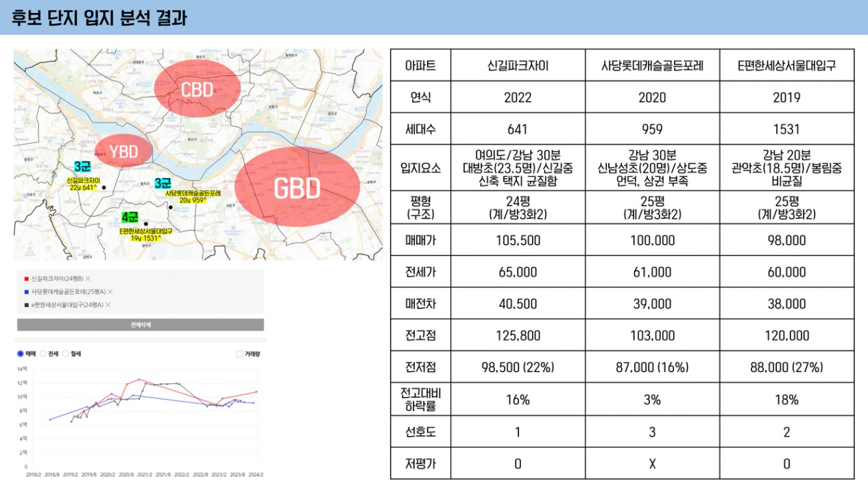
Task: Click the 2019 cell in 연식 row
Action: coord(786,97)
